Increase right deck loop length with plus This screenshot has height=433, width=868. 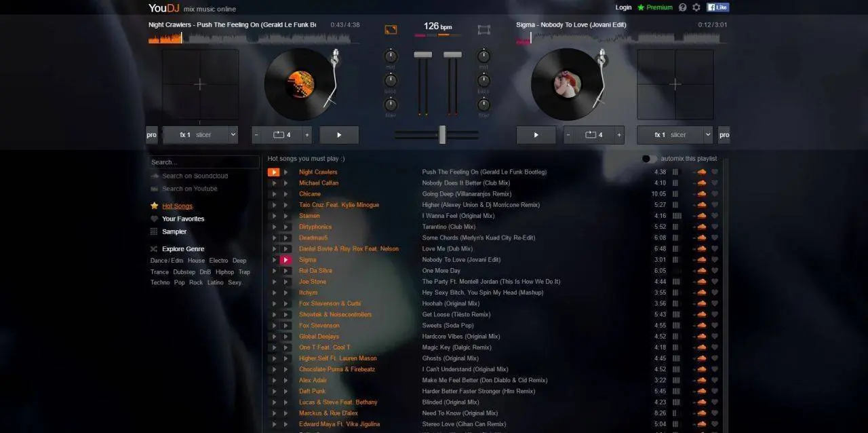(619, 135)
